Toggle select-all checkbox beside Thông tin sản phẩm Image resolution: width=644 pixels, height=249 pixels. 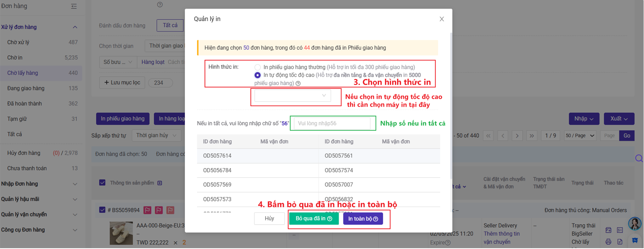pos(102,183)
